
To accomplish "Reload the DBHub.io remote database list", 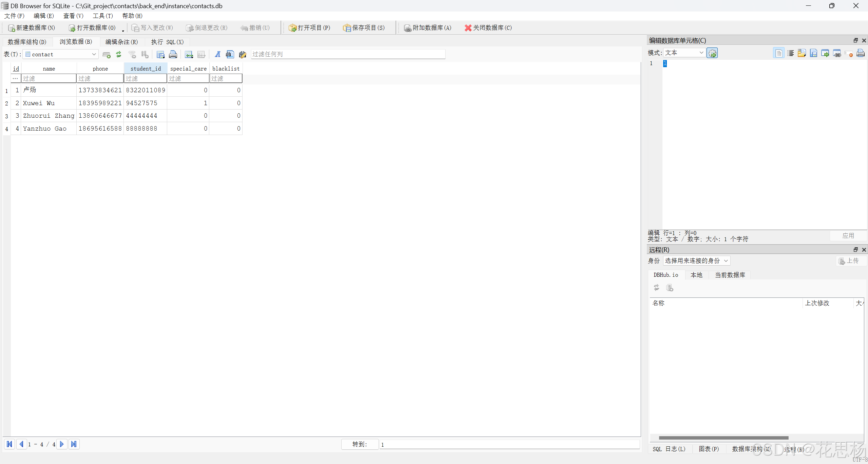I will click(656, 288).
